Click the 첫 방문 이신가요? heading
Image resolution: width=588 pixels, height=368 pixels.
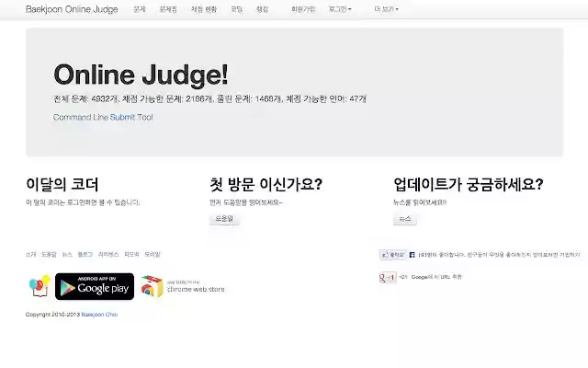tap(266, 184)
